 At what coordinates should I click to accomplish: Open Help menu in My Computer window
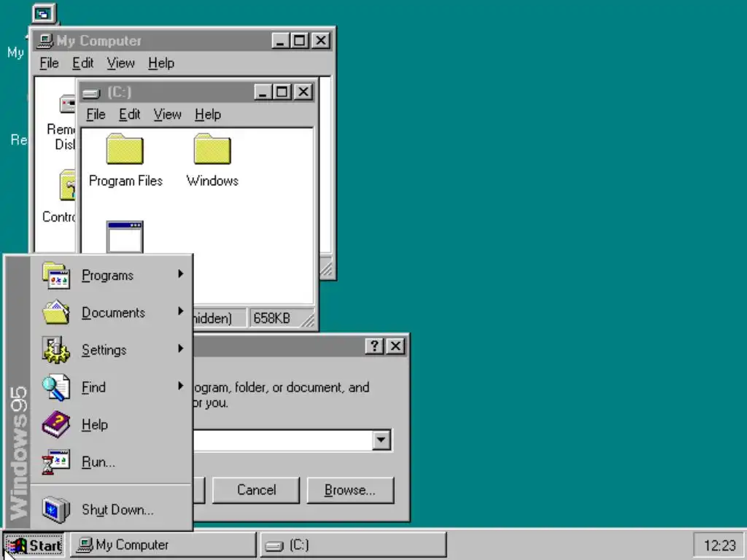pos(161,63)
